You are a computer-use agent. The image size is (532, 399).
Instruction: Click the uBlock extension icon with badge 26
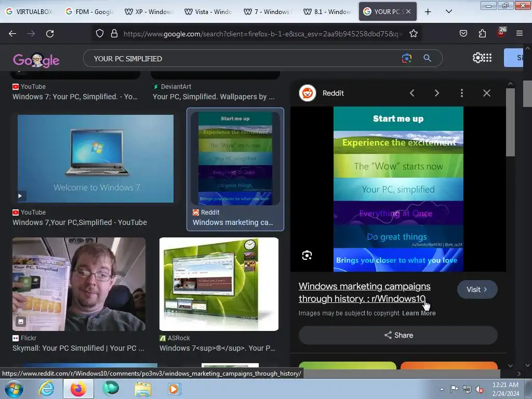click(501, 33)
